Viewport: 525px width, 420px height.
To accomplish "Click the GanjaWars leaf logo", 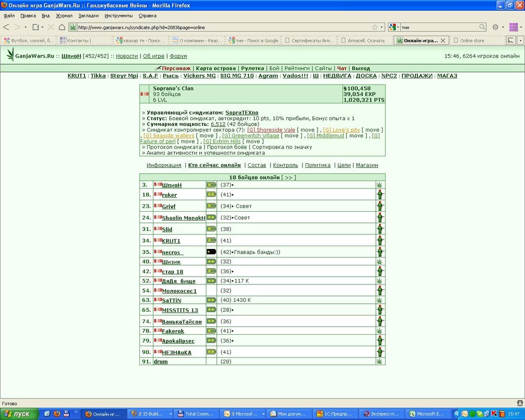I will [11, 55].
